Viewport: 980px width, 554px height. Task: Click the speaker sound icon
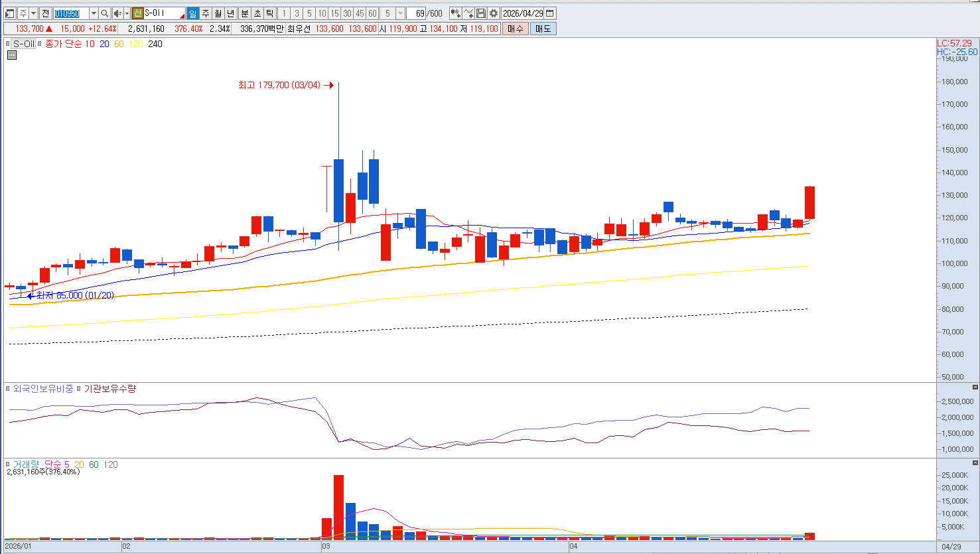[x=117, y=13]
